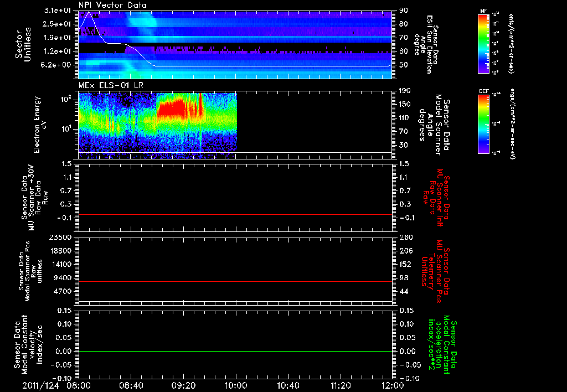Click the "Electron Energy eV" axis label
The image size is (567, 392).
click(x=39, y=125)
